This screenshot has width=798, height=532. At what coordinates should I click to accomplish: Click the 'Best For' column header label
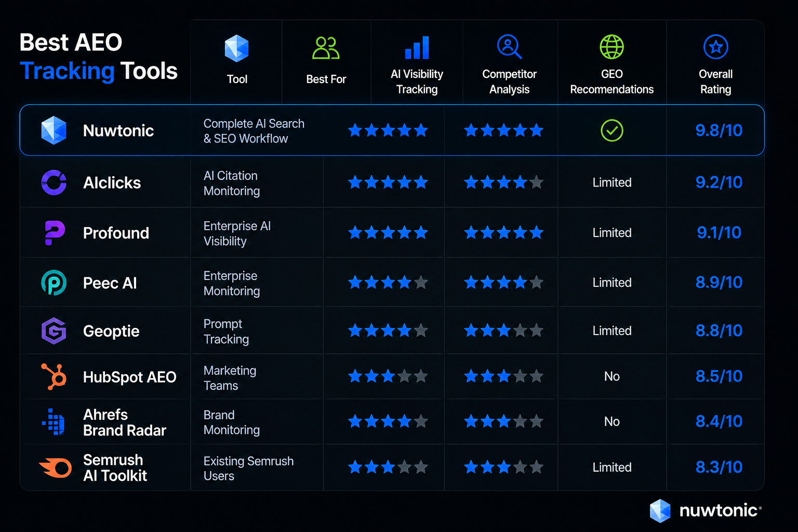click(326, 79)
